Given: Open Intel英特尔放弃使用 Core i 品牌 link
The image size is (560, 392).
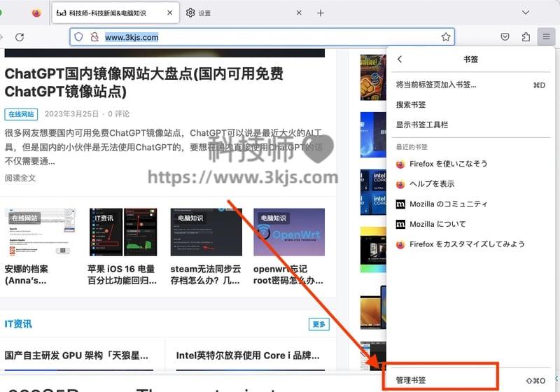Looking at the screenshot, I should click(x=248, y=356).
